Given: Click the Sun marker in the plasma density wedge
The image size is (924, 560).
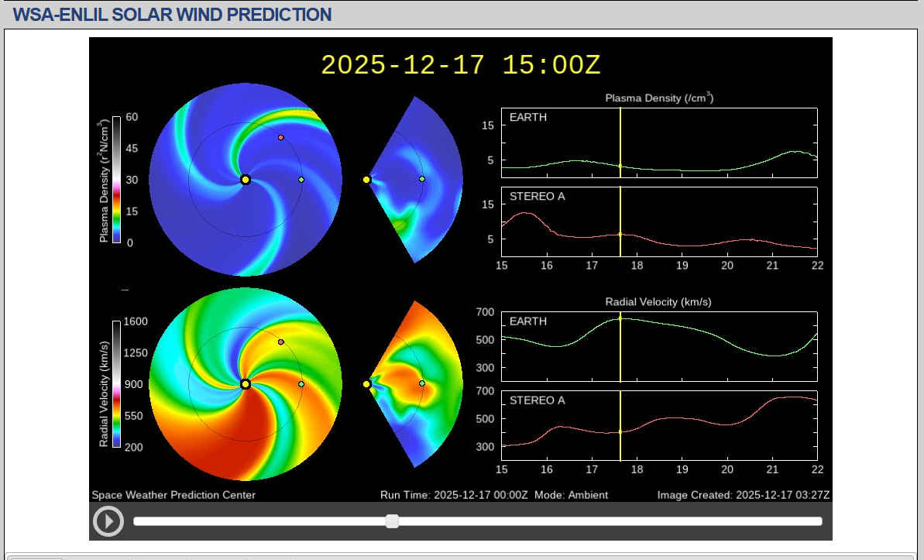Looking at the screenshot, I should click(x=366, y=180).
